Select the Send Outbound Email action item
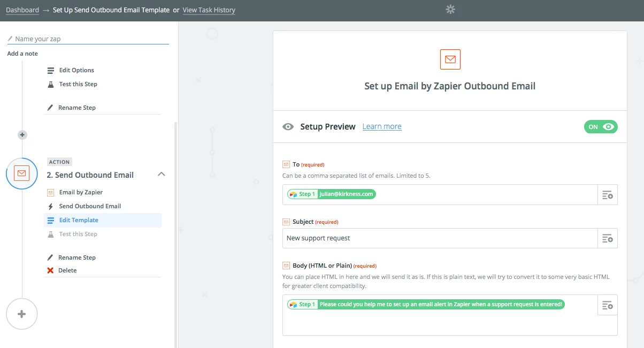 pos(90,206)
